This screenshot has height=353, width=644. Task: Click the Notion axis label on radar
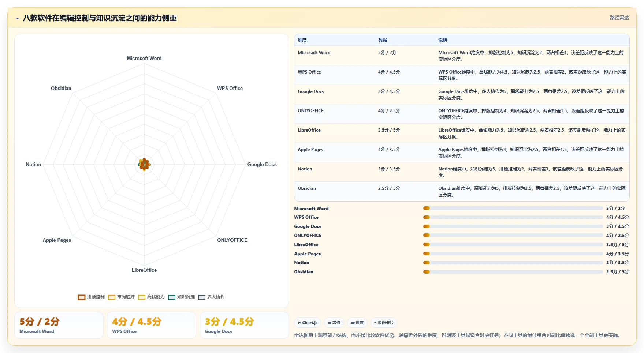(33, 164)
